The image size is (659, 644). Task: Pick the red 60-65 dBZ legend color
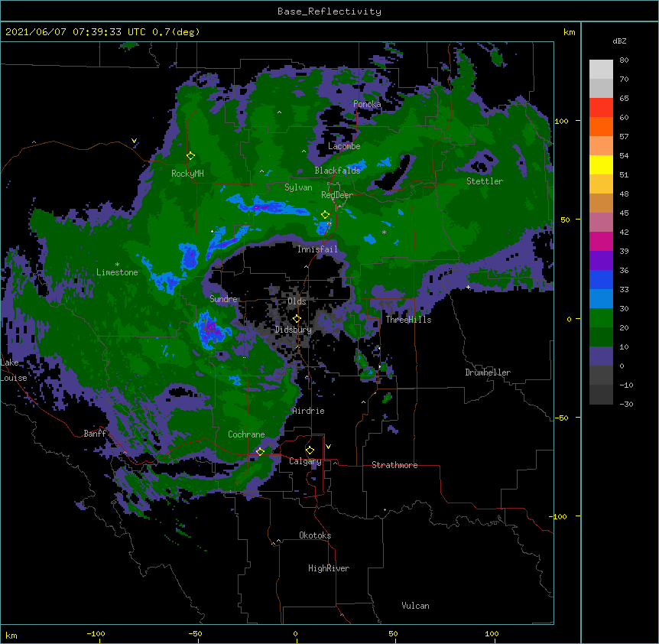click(x=601, y=108)
